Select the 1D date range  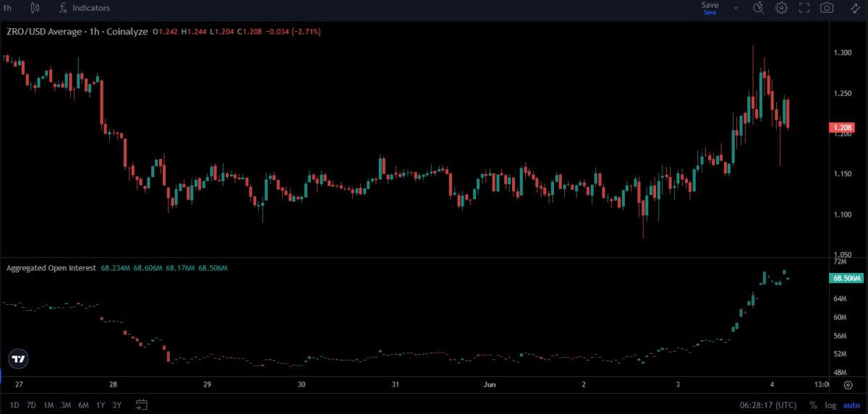13,405
